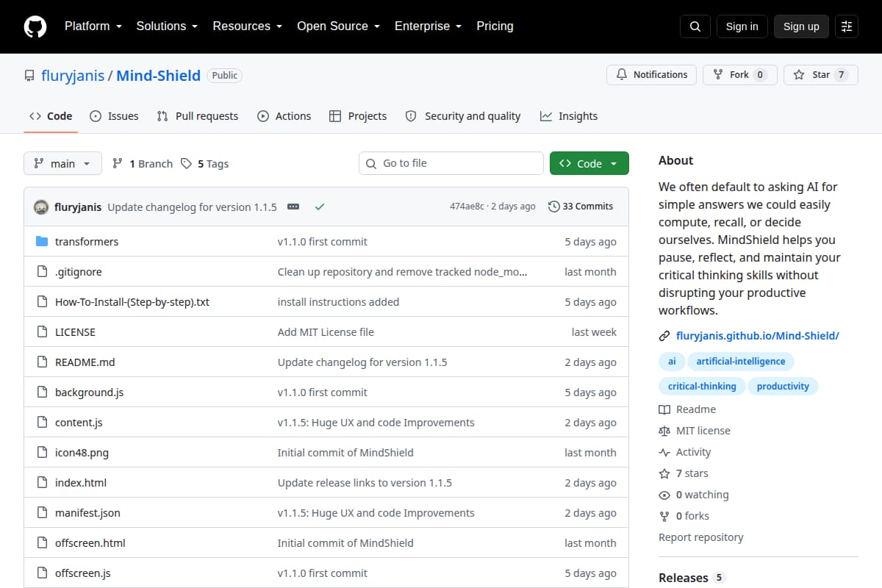
Task: Switch to the Insights tab
Action: click(569, 116)
